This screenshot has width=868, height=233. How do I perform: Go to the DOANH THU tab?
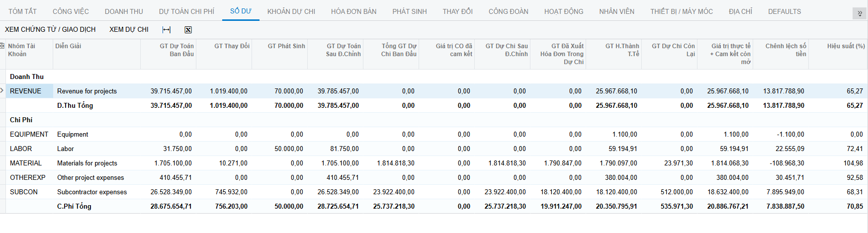click(x=124, y=11)
